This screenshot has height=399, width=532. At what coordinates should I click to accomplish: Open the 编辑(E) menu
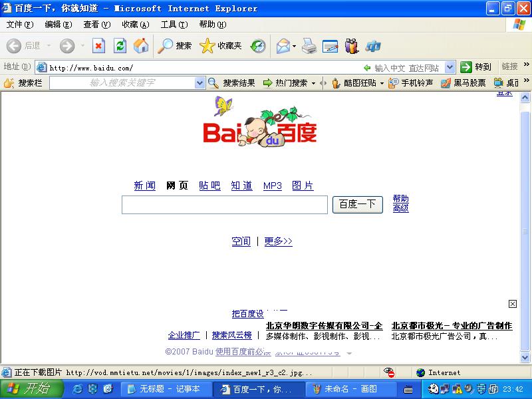coord(59,25)
